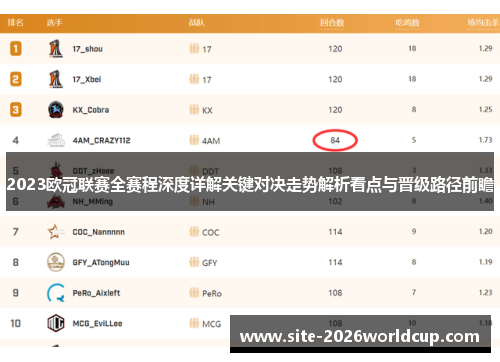Image resolution: width=500 pixels, height=362 pixels.
Task: Click wins value 9 for COC_Nannnnn
Action: pyautogui.click(x=414, y=231)
